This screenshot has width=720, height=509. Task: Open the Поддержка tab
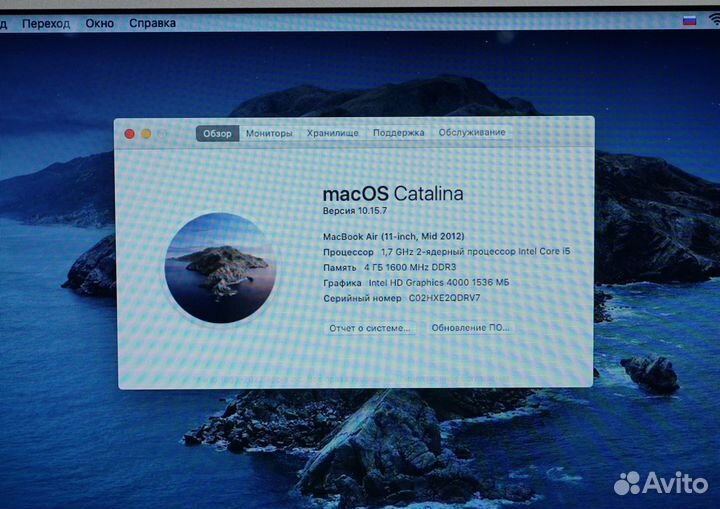pyautogui.click(x=399, y=133)
